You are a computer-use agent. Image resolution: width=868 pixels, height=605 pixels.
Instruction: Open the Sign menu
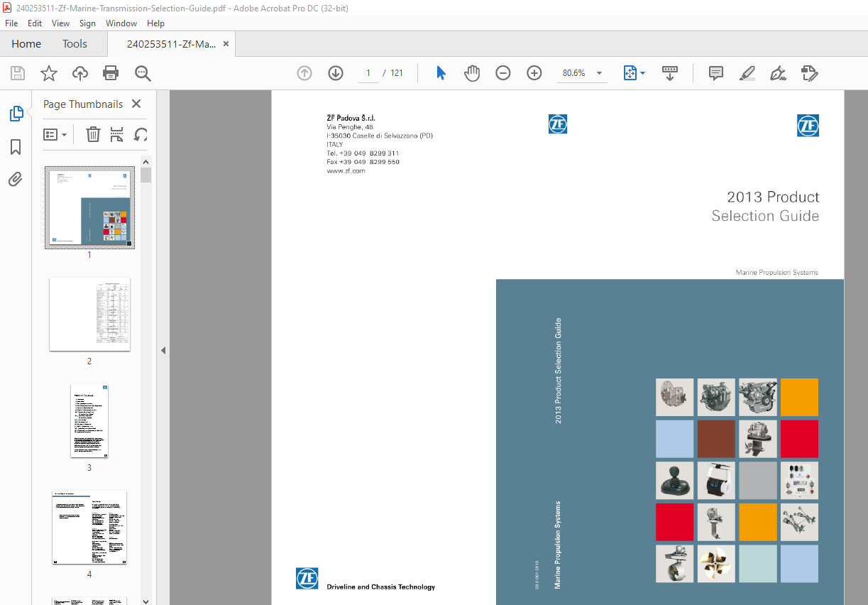[88, 23]
